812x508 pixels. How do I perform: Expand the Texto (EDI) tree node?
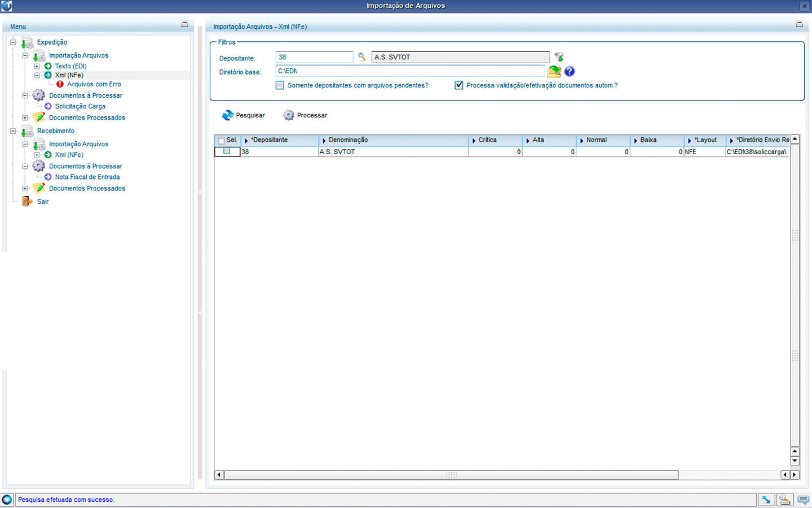click(37, 66)
